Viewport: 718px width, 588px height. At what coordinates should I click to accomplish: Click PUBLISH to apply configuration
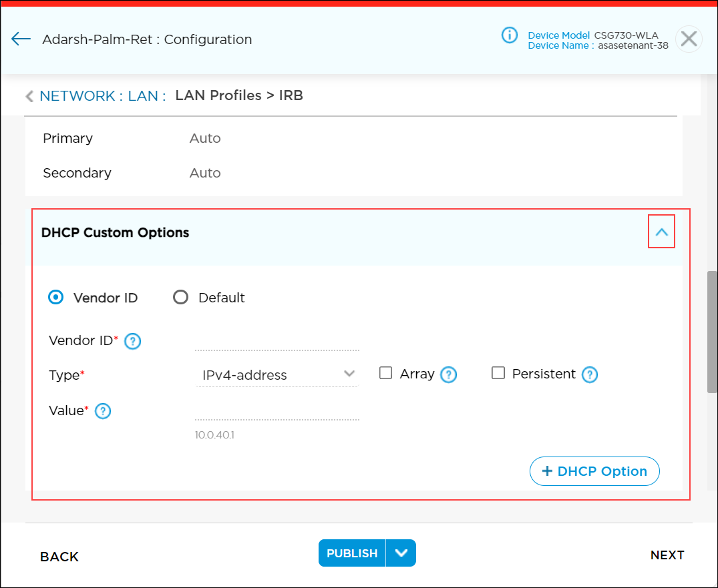click(352, 553)
